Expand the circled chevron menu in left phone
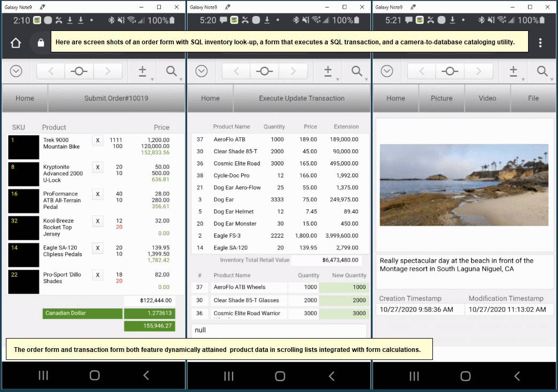 pos(16,72)
